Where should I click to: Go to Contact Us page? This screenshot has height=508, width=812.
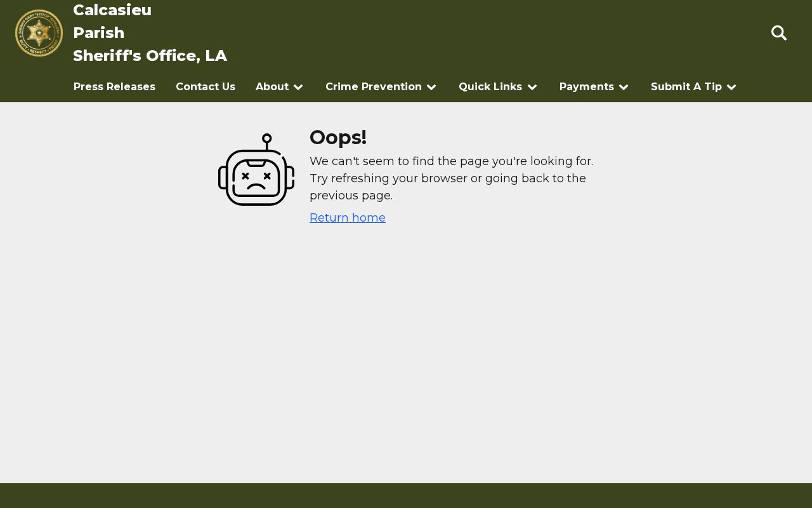pyautogui.click(x=206, y=86)
